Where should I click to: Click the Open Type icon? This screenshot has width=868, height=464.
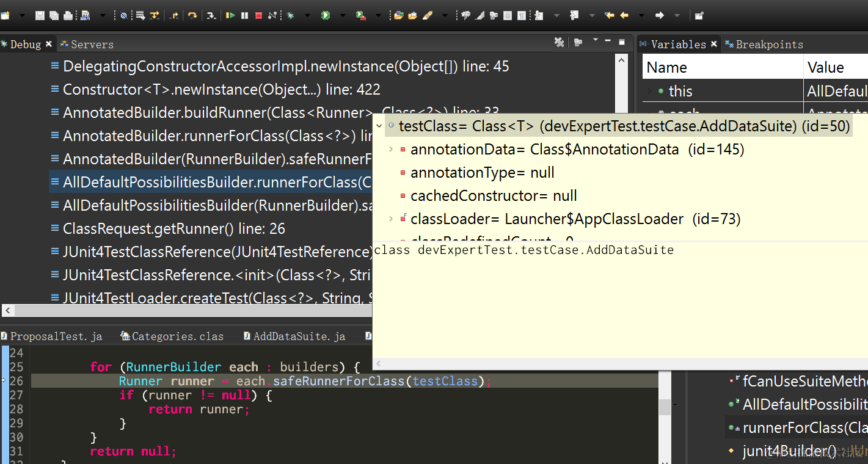(x=398, y=15)
